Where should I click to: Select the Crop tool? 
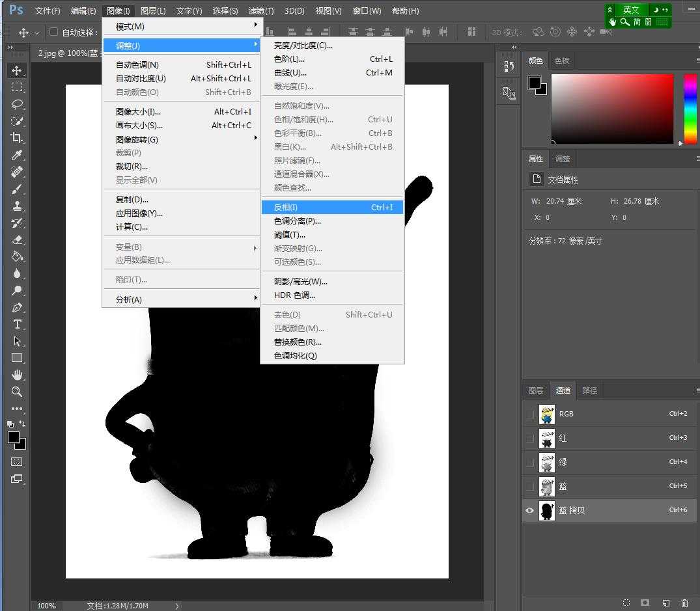point(17,138)
